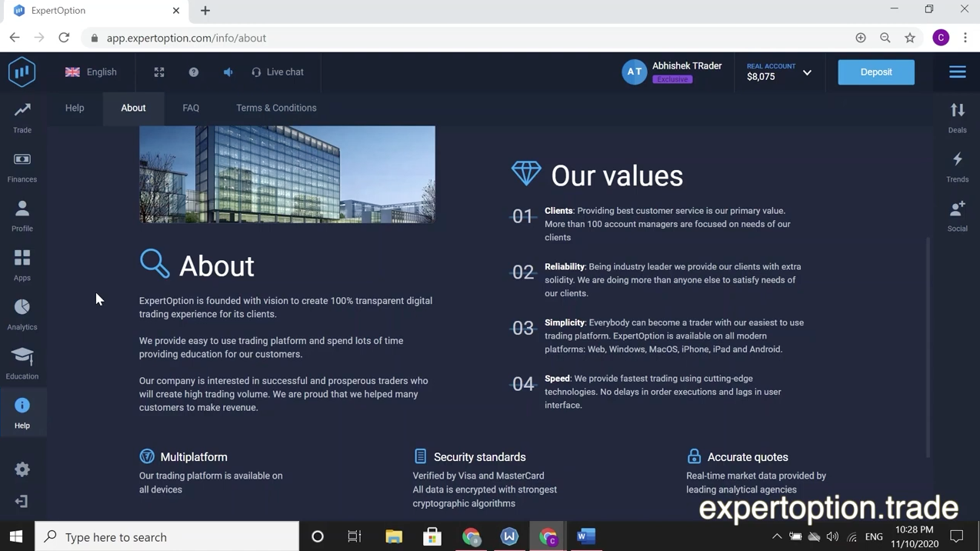Screen dimensions: 980x551
Task: Click the office building image
Action: [x=287, y=175]
